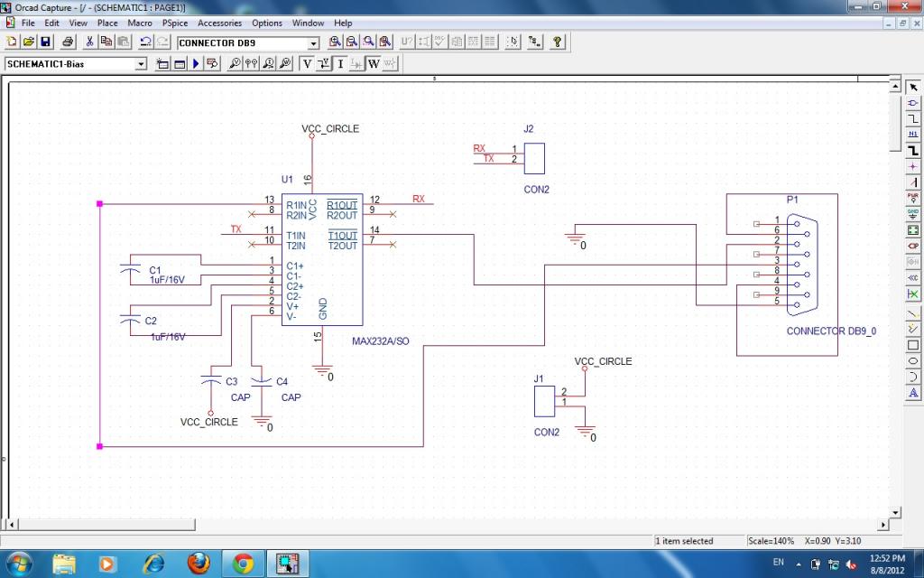
Task: Open the Accessories menu
Action: (219, 23)
